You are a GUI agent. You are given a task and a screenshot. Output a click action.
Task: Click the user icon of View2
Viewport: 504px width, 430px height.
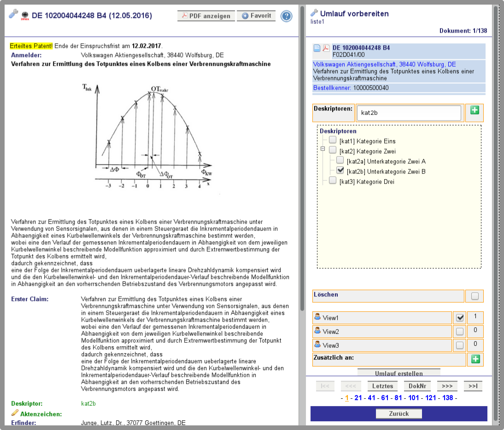pyautogui.click(x=317, y=331)
